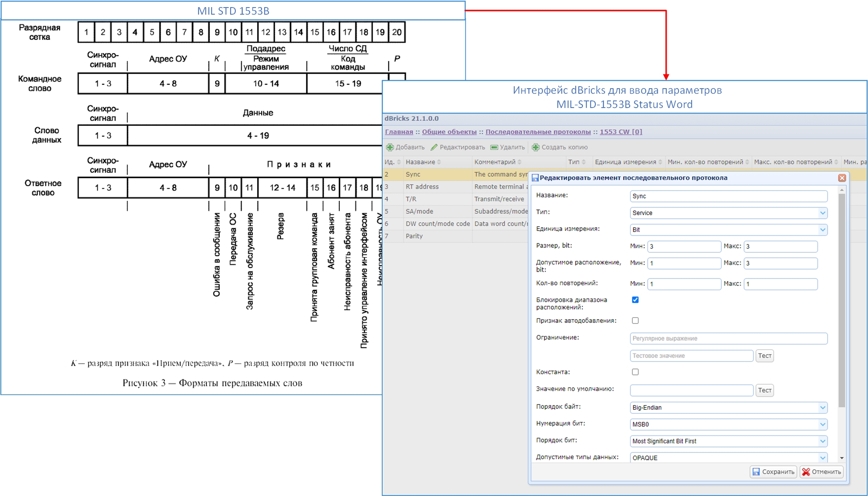Open Допустимые типы данных dropdown OPAQUE
The width and height of the screenshot is (868, 496).
(729, 458)
